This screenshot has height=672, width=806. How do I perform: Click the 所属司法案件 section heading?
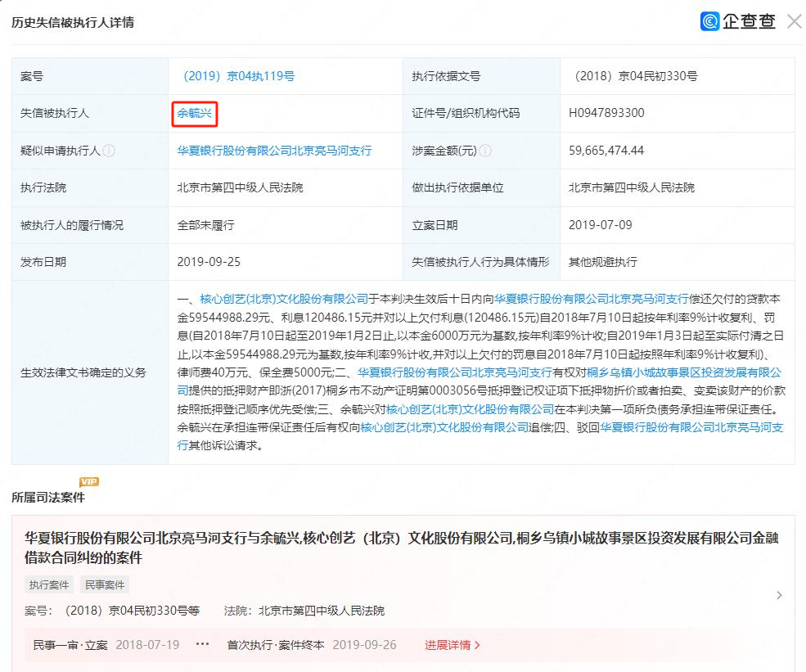tap(48, 497)
